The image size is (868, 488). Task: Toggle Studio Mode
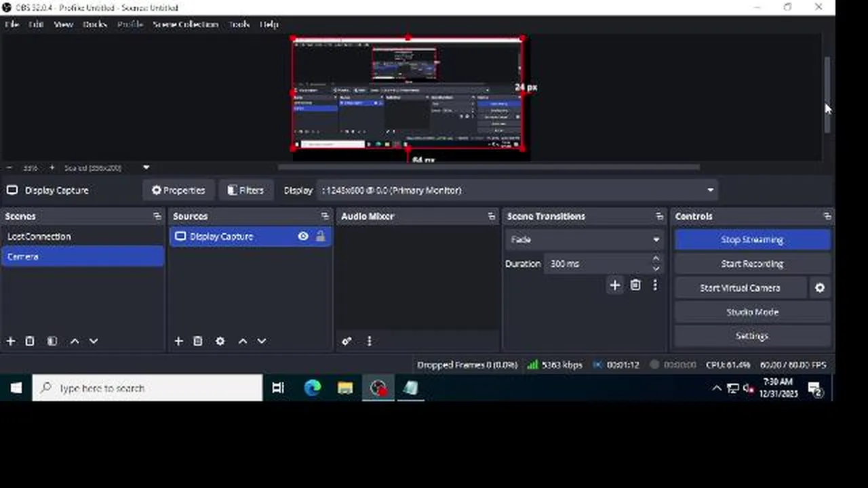coord(752,312)
